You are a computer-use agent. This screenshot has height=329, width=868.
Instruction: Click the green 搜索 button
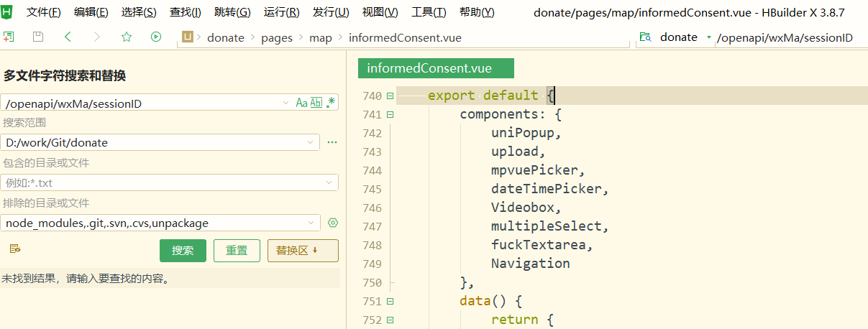pyautogui.click(x=183, y=251)
